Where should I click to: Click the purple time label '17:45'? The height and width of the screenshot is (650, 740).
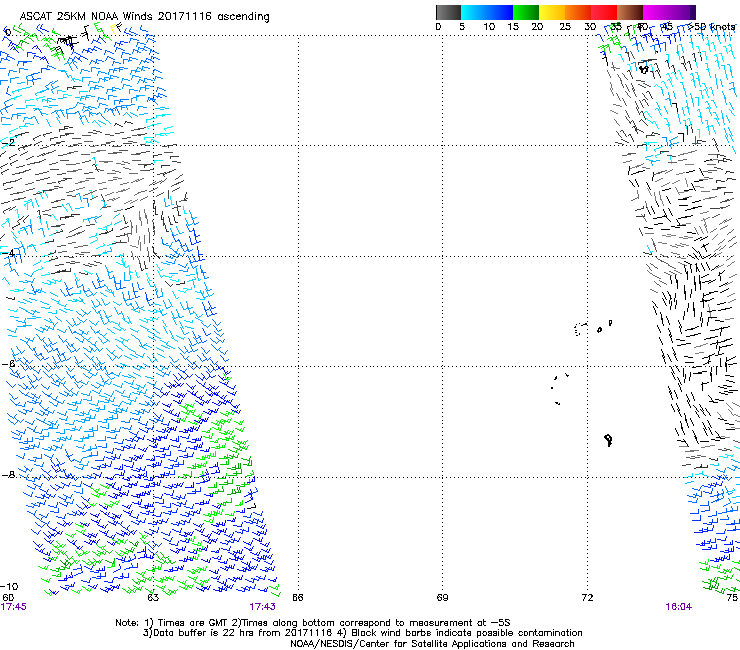[14, 607]
